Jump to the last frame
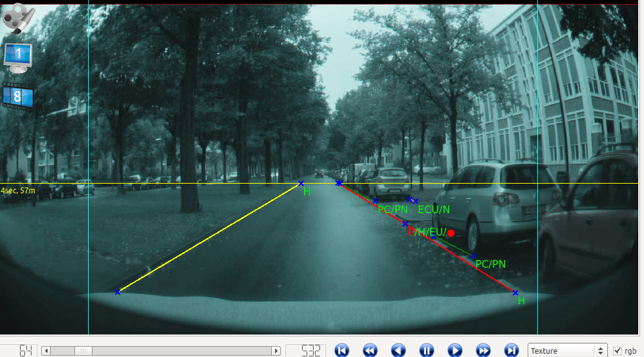 tap(512, 351)
